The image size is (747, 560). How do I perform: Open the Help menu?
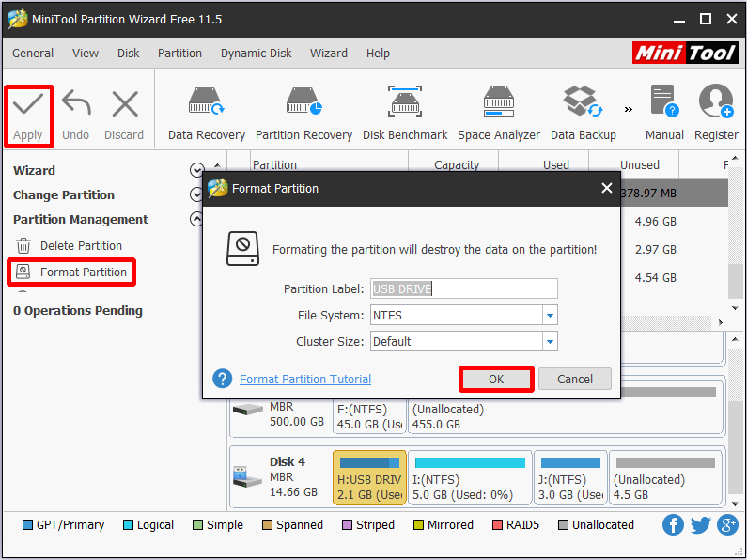pyautogui.click(x=378, y=53)
